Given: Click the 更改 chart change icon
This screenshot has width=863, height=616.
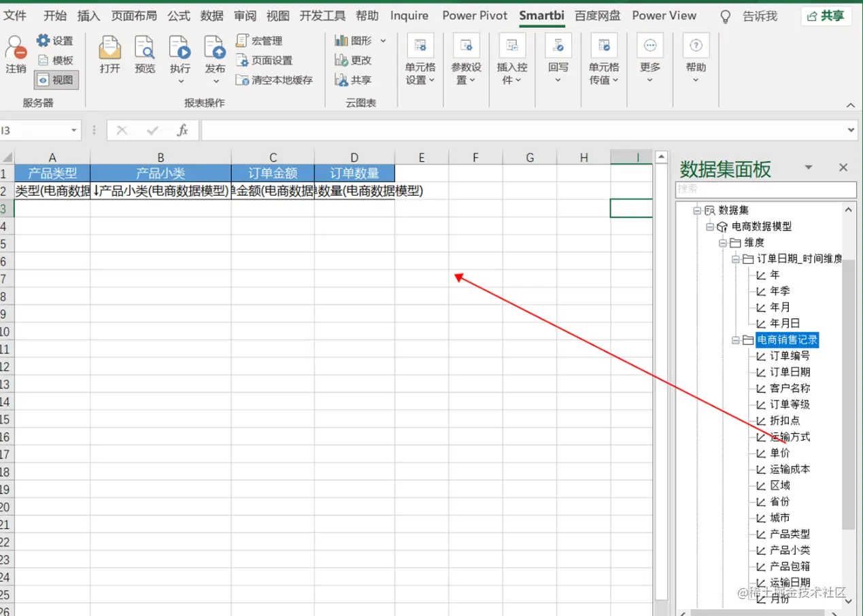Looking at the screenshot, I should (341, 61).
